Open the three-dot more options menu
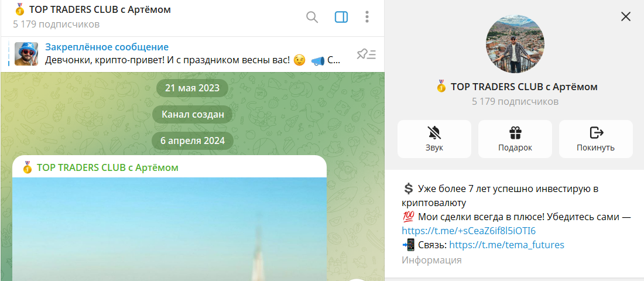Viewport: 644px width, 281px height. (x=367, y=17)
